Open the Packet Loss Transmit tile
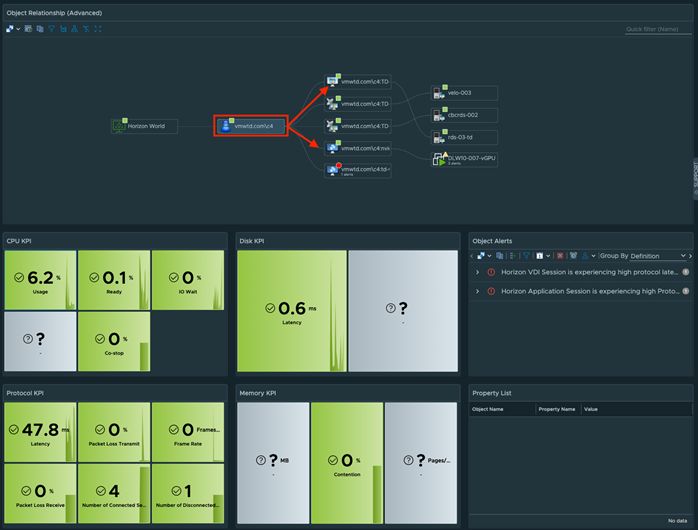 (x=114, y=432)
